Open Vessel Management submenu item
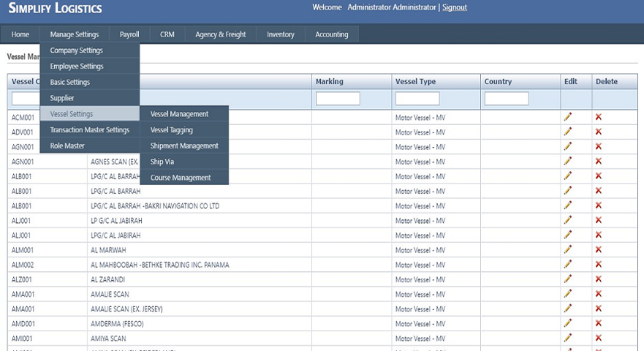The width and height of the screenshot is (644, 351). pyautogui.click(x=179, y=114)
